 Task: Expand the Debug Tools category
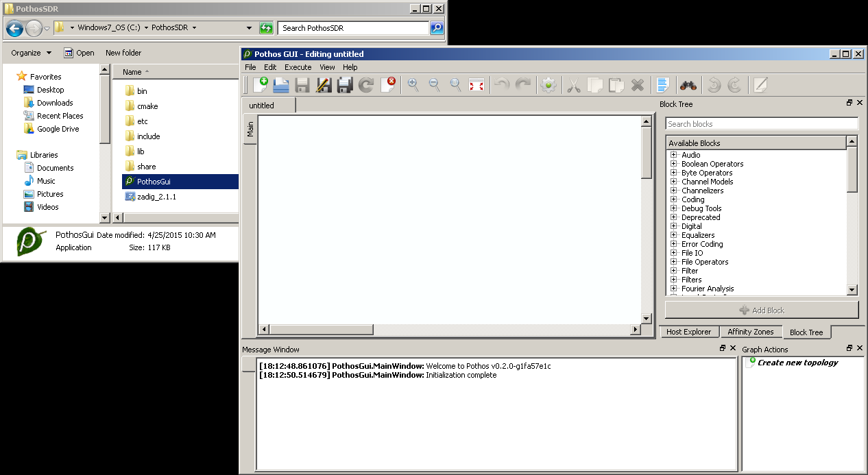click(674, 208)
